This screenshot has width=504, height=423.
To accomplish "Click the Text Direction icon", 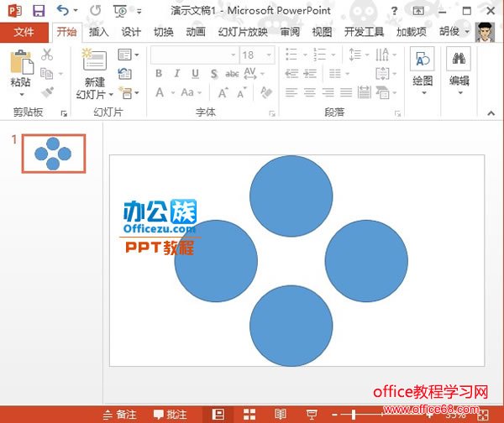I will (382, 55).
